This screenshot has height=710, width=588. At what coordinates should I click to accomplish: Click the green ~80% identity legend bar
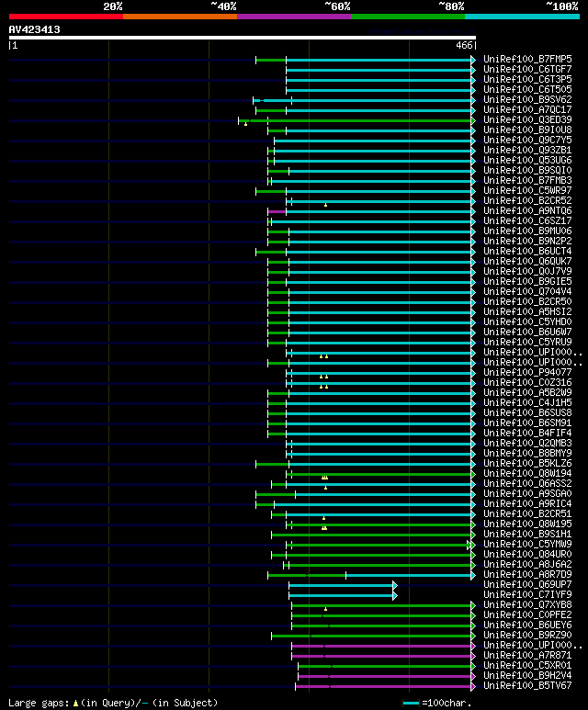coord(408,17)
